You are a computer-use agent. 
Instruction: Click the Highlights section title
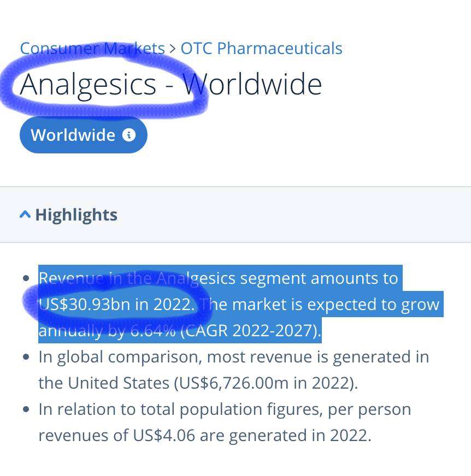point(76,215)
